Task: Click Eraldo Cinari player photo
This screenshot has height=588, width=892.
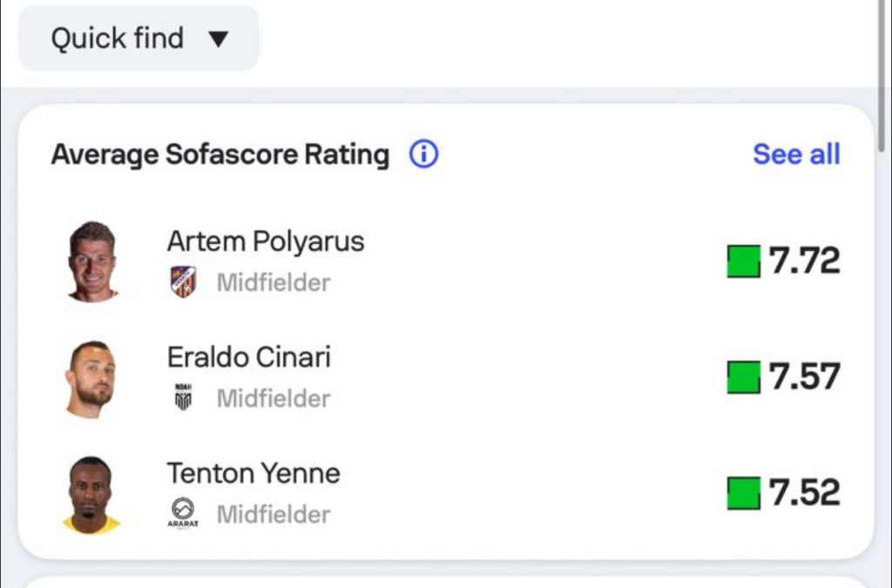Action: [x=91, y=379]
